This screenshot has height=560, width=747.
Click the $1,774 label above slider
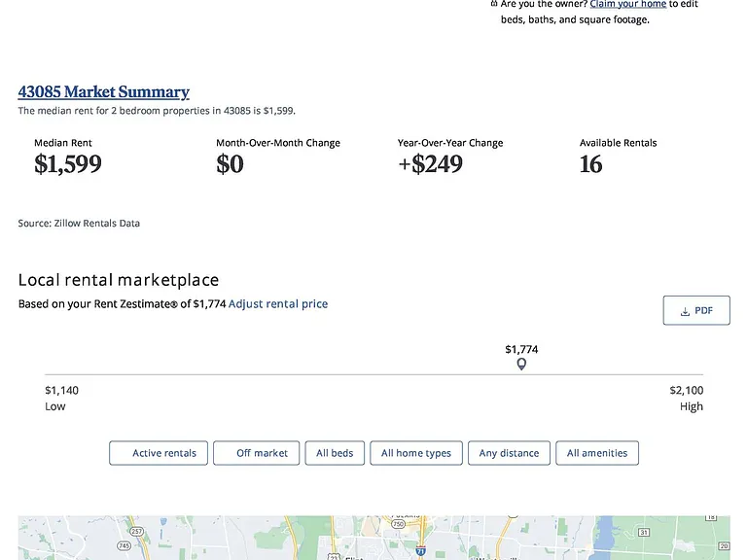tap(521, 350)
